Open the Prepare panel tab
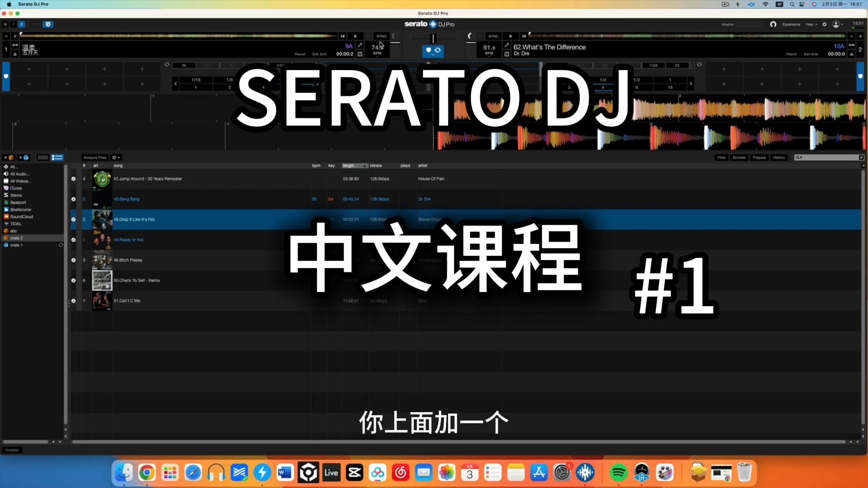868x488 pixels. (x=759, y=158)
